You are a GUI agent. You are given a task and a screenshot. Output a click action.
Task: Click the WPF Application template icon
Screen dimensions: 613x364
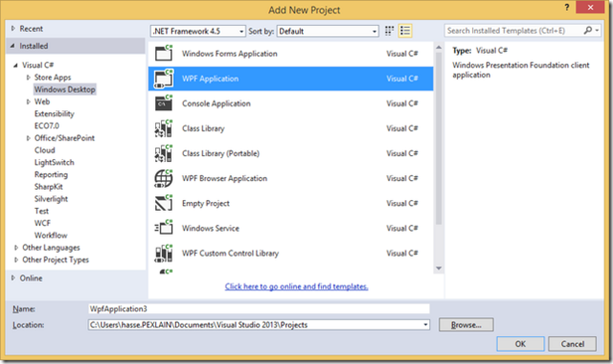pos(164,79)
